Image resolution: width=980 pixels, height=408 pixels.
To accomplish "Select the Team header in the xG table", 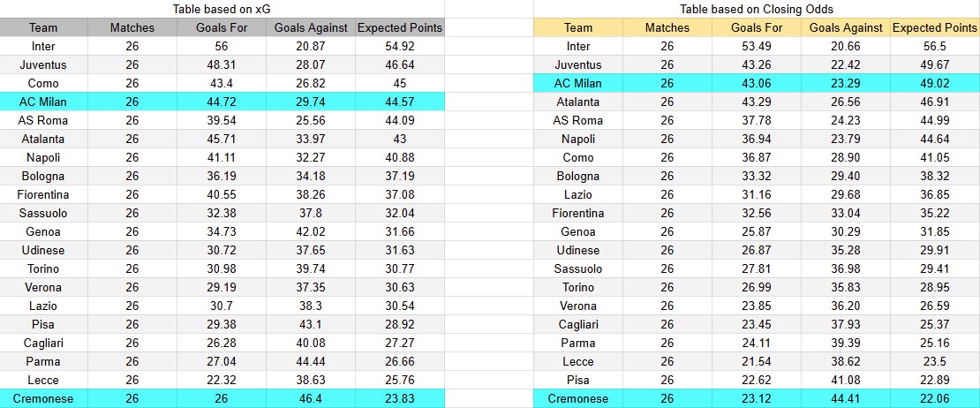I will pos(43,27).
